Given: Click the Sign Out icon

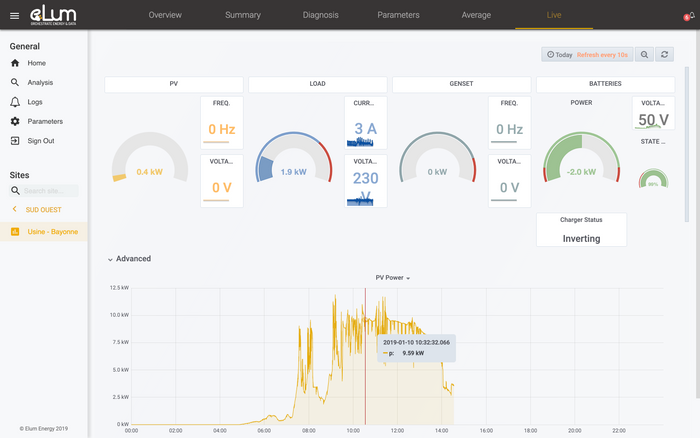Looking at the screenshot, I should pyautogui.click(x=15, y=141).
